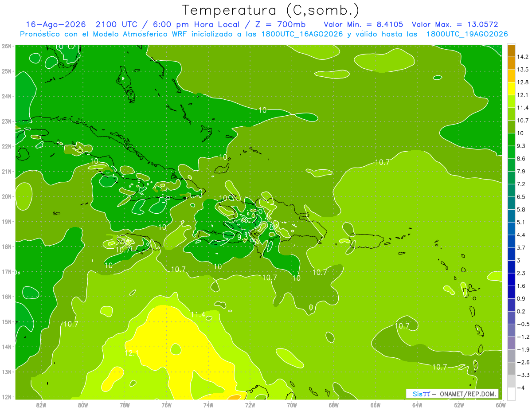Click the "26N" latitude axis label
The width and height of the screenshot is (532, 411).
[7, 46]
